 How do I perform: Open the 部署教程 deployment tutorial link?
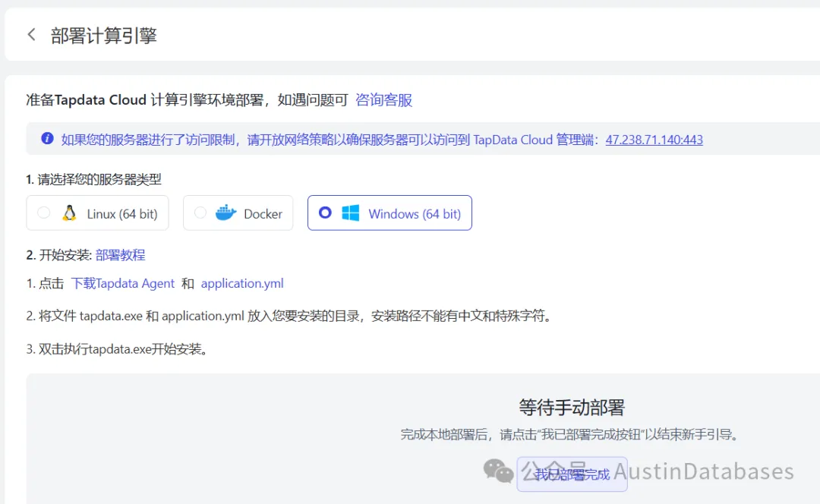[x=120, y=255]
